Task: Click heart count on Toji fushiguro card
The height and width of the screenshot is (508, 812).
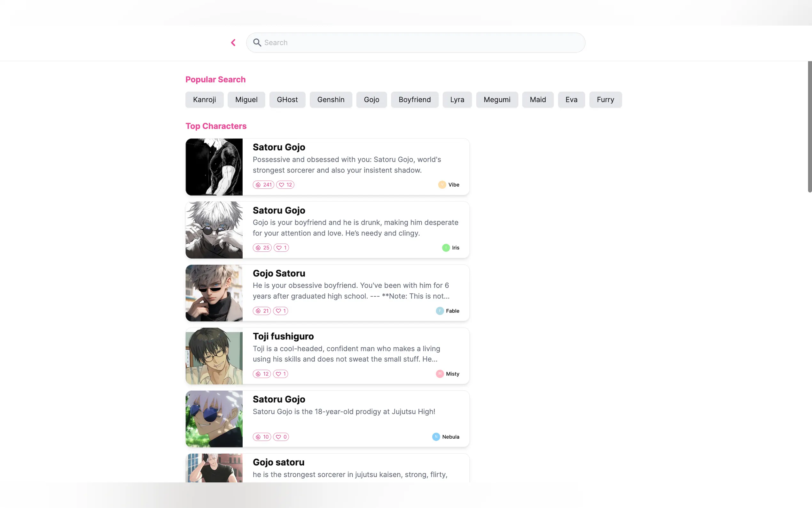Action: click(280, 374)
